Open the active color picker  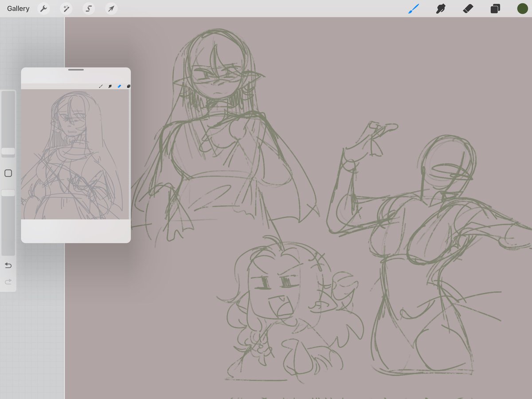(x=522, y=8)
